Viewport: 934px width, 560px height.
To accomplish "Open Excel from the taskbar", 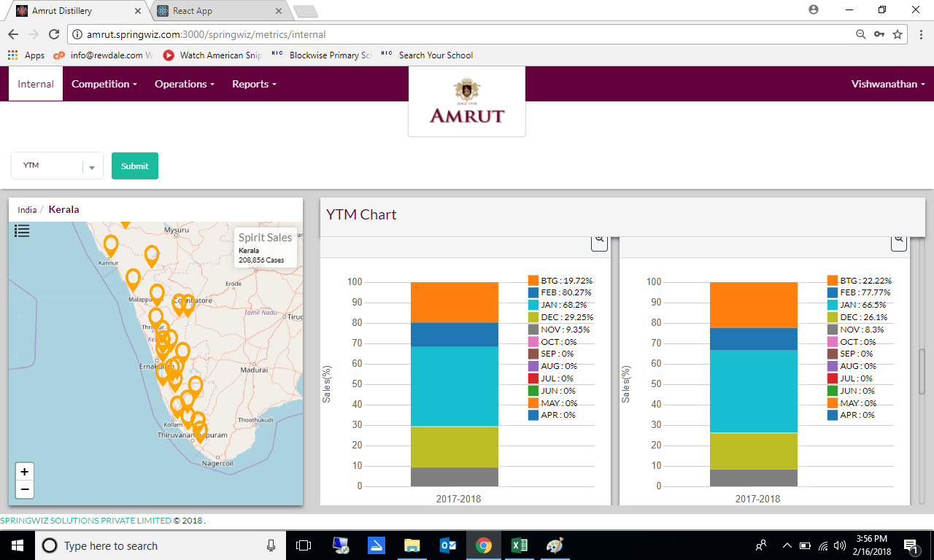I will (519, 545).
